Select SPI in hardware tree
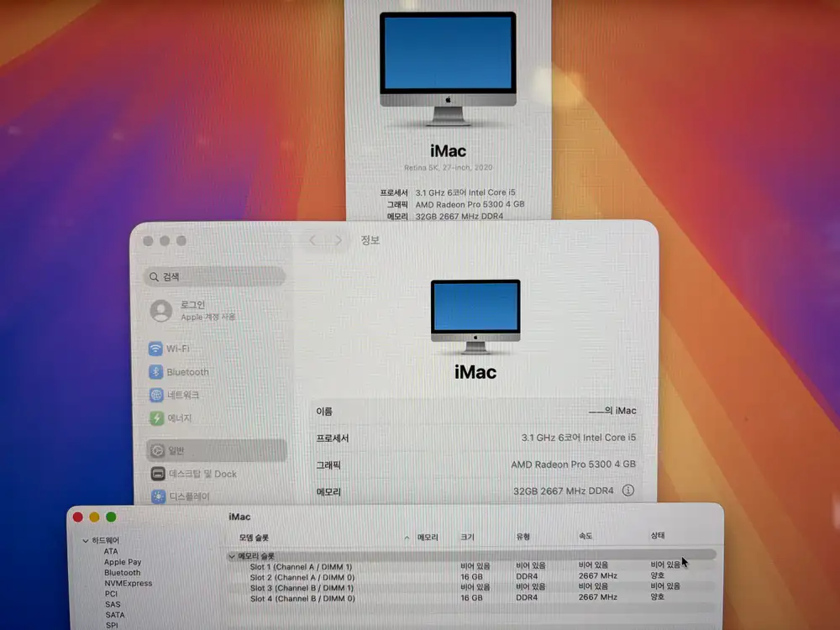 (x=112, y=625)
